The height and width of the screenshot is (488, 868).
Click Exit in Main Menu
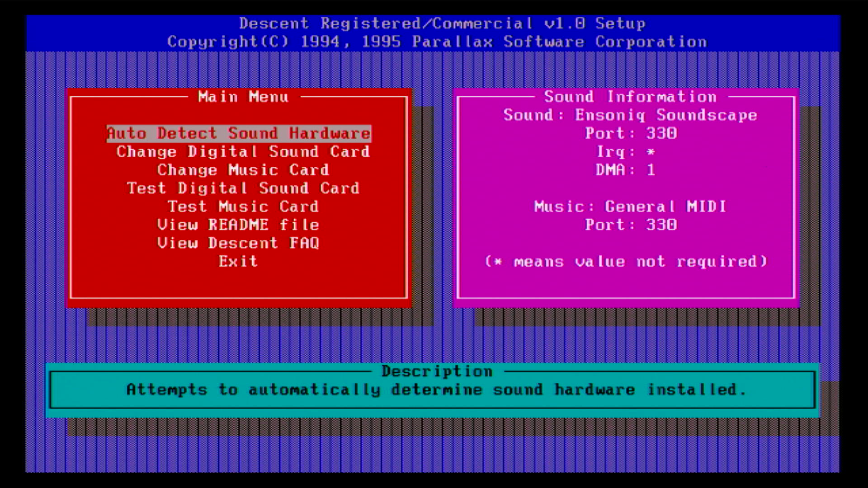click(x=238, y=262)
